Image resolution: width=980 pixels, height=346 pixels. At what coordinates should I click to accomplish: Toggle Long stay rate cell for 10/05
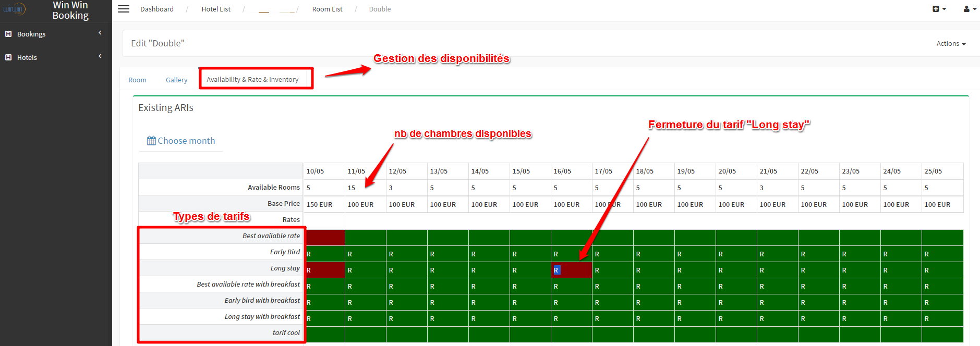pos(324,270)
